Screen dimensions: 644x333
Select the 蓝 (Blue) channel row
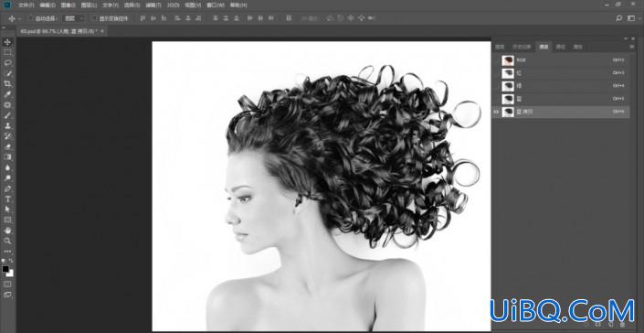(x=561, y=99)
